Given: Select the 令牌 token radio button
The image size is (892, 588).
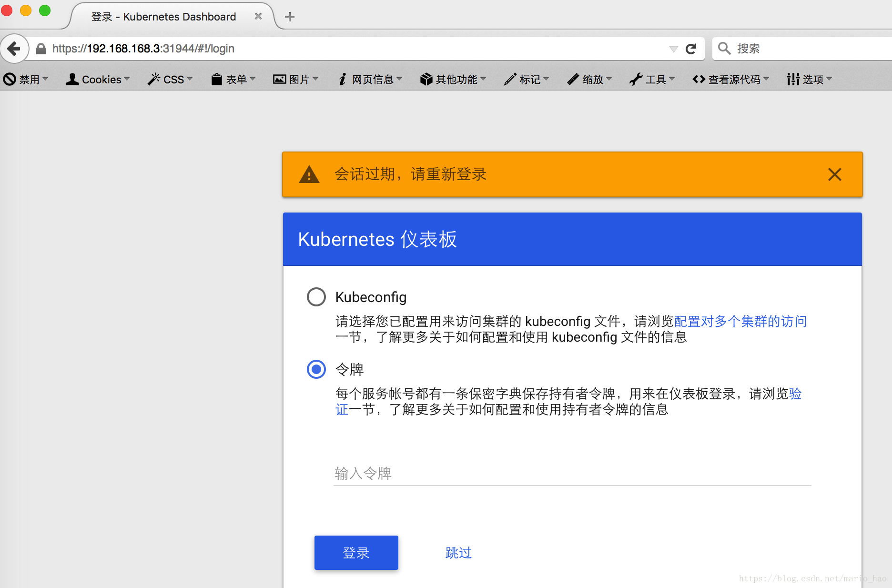Looking at the screenshot, I should (316, 369).
